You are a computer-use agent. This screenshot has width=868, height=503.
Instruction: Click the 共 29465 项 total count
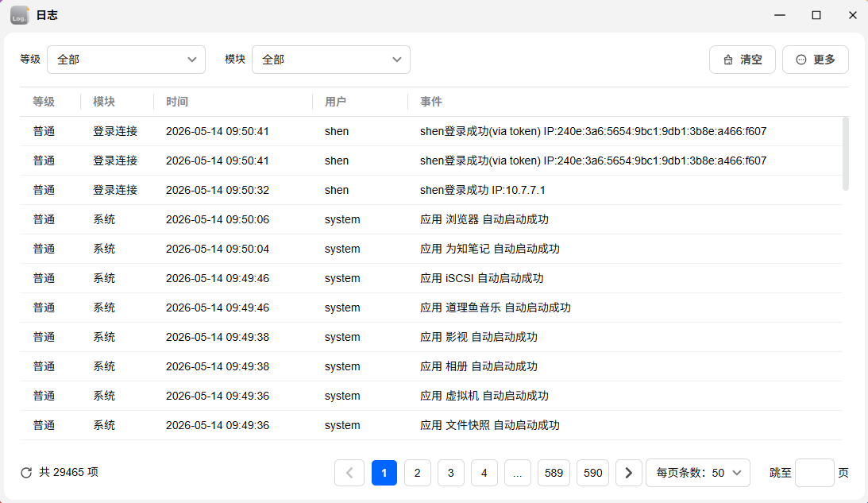coord(68,472)
